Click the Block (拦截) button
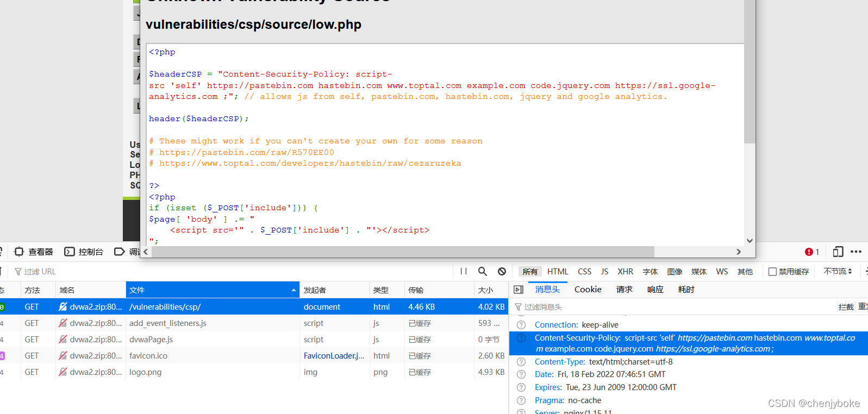868x414 pixels. click(x=846, y=307)
